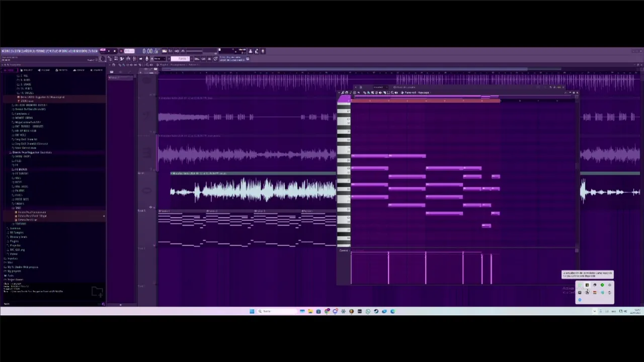Image resolution: width=644 pixels, height=362 pixels.
Task: Select the song time display
Action: pyautogui.click(x=150, y=51)
